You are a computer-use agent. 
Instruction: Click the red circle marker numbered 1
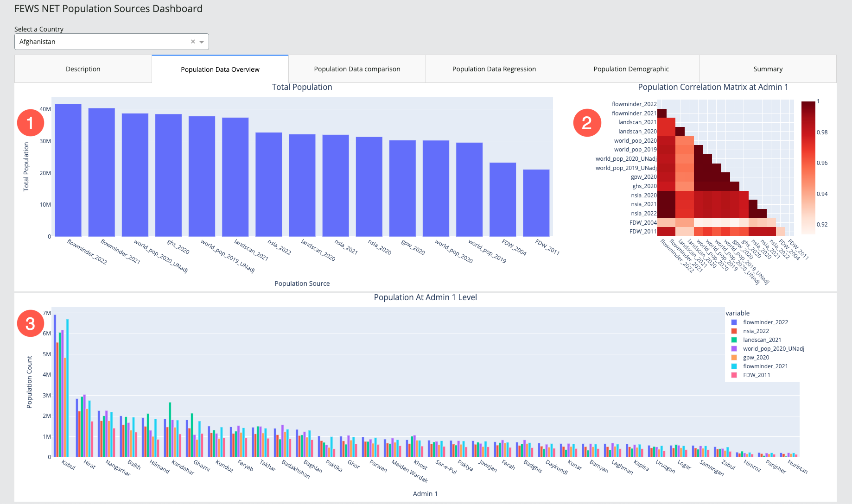[31, 123]
